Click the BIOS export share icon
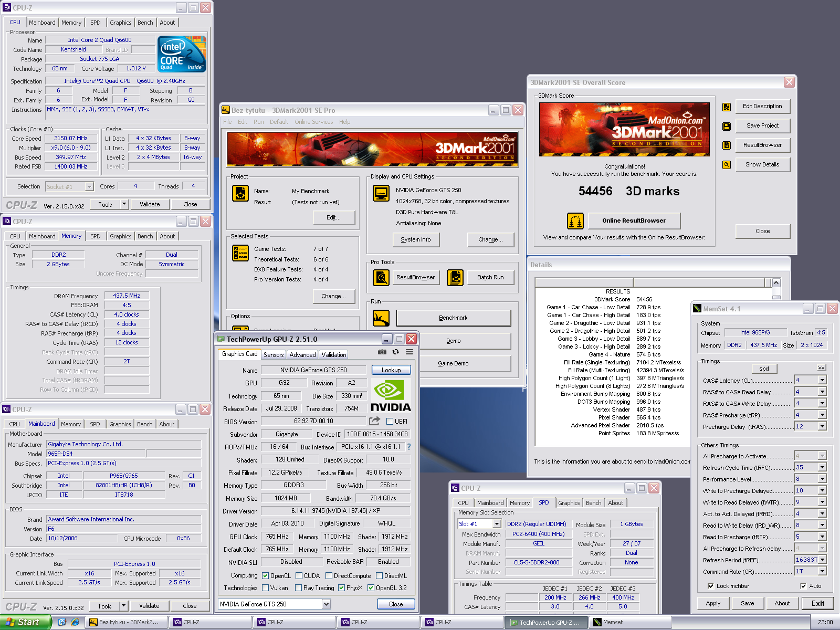Image resolution: width=840 pixels, height=630 pixels. point(374,421)
